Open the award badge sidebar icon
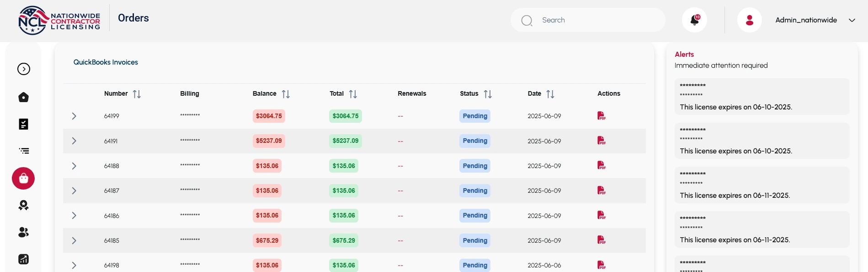 [23, 205]
